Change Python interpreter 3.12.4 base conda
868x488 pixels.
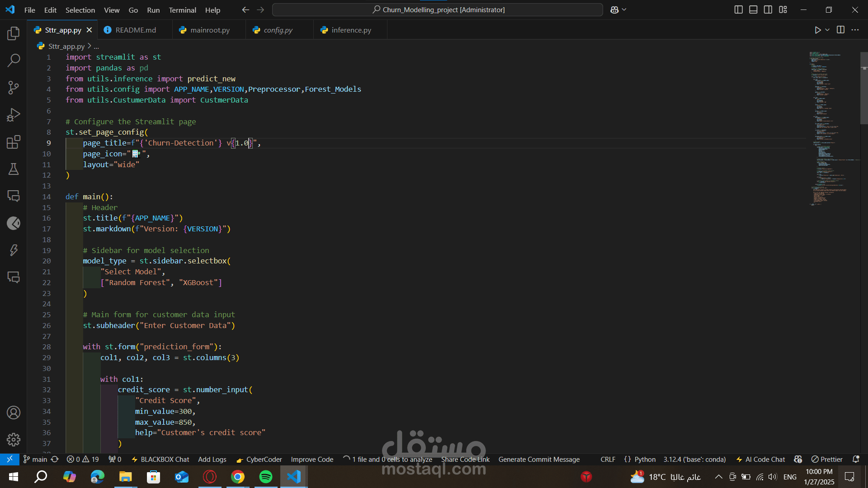tap(694, 459)
